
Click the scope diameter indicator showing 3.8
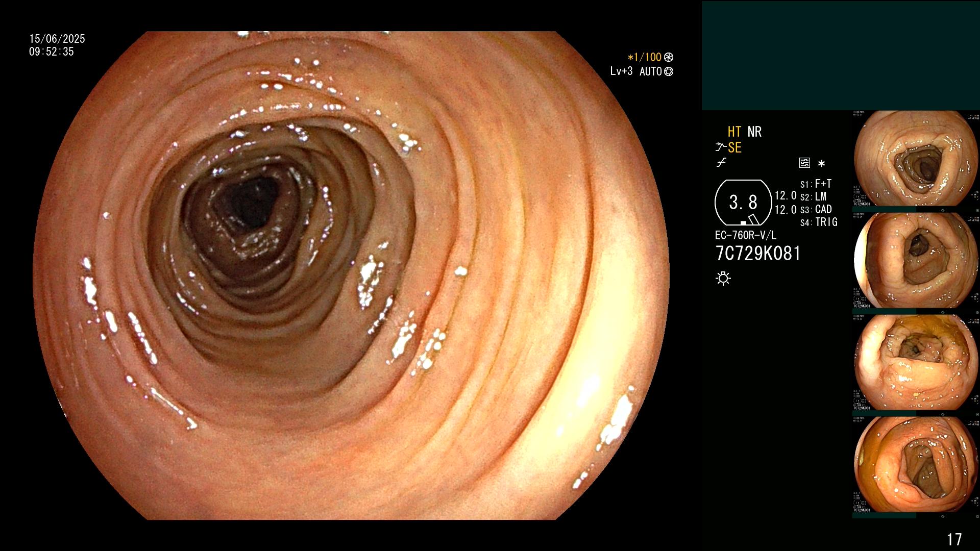click(x=743, y=203)
